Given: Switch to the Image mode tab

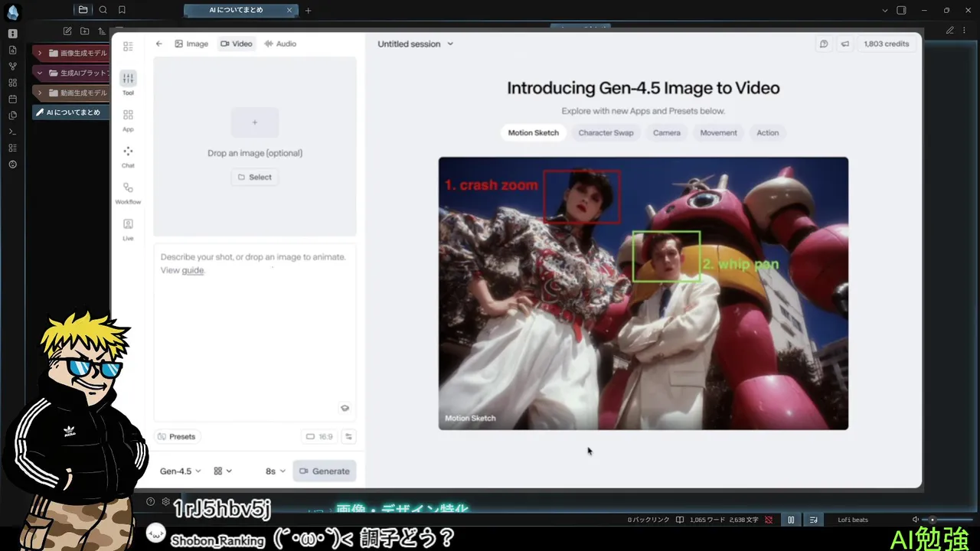Looking at the screenshot, I should coord(191,44).
